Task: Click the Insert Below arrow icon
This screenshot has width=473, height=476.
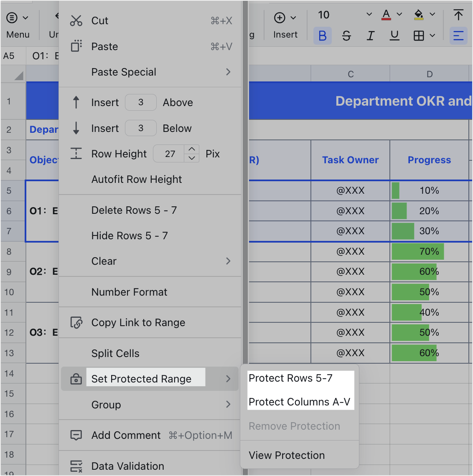Action: point(76,128)
